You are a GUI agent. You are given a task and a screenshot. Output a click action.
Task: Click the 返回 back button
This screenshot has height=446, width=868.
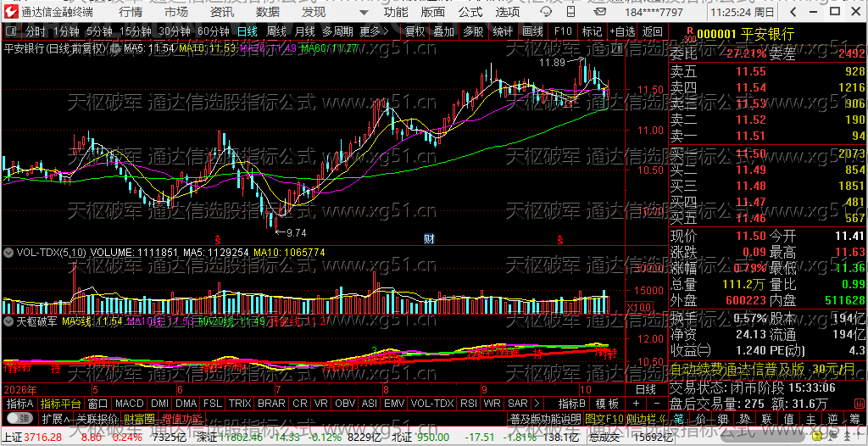point(653,31)
